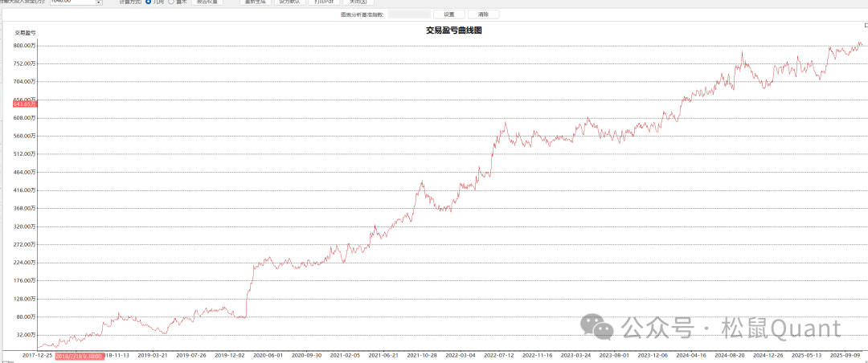This screenshot has height=363, width=868.
Task: Click the small square icon at chart's top-right corner
Action: click(x=865, y=26)
